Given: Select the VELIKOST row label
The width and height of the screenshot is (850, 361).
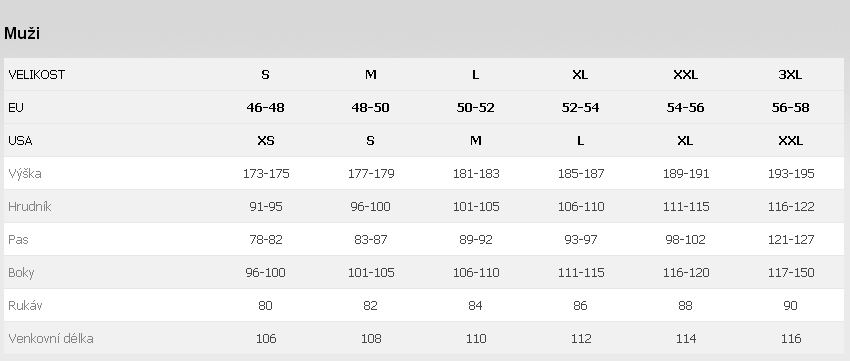Looking at the screenshot, I should click(x=36, y=75).
